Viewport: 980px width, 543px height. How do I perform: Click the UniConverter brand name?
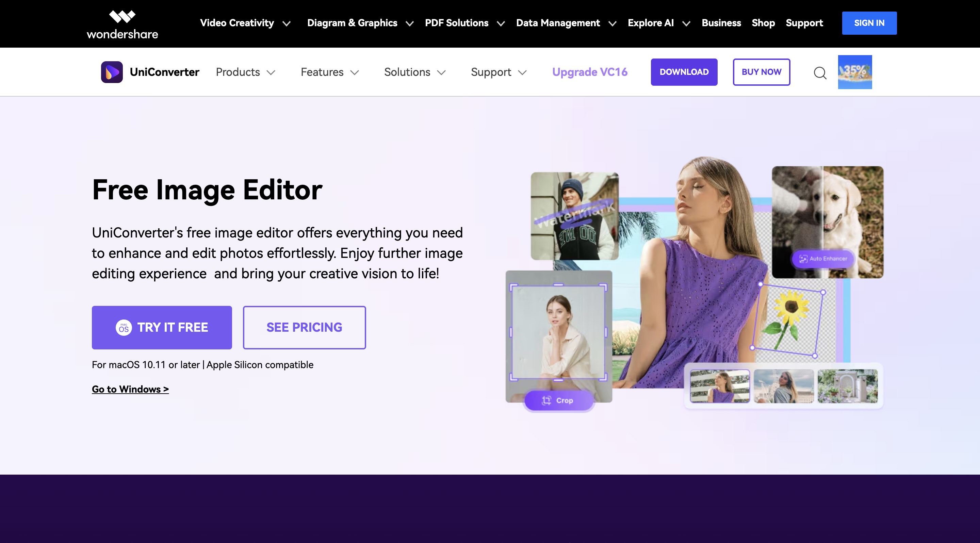tap(164, 72)
